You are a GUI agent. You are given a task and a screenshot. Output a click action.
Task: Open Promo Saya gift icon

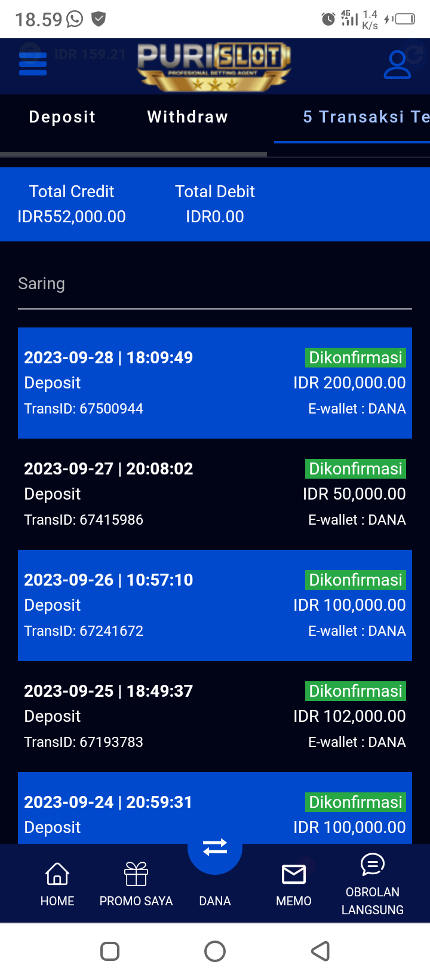[x=136, y=874]
